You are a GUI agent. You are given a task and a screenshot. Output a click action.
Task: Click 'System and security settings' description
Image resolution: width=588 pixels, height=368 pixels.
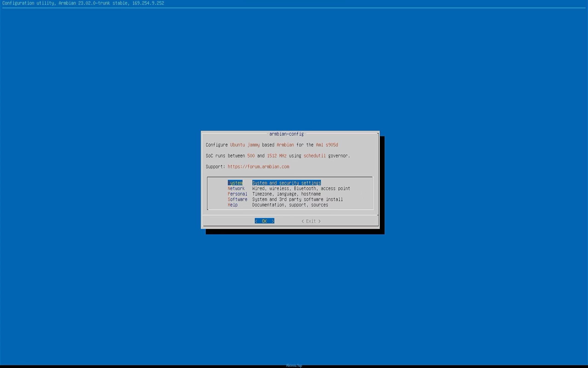tap(286, 183)
